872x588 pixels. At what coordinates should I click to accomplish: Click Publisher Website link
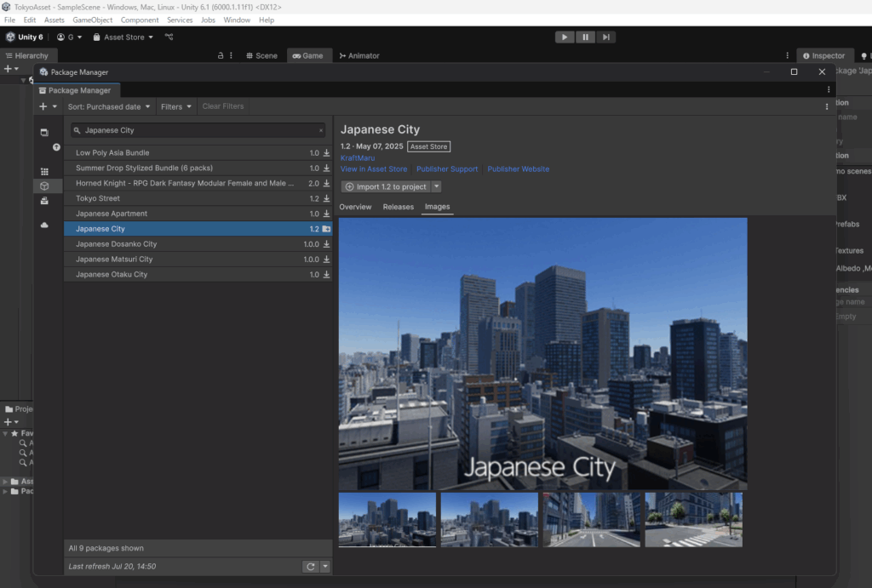(519, 169)
